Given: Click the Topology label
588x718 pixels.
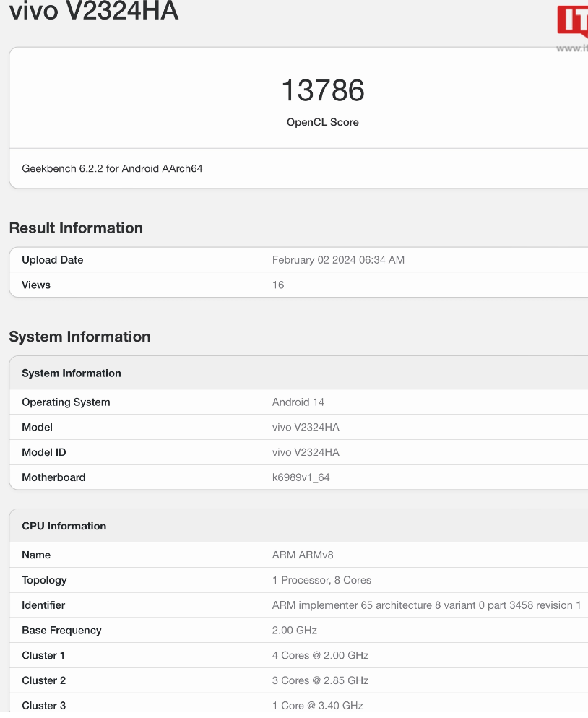Looking at the screenshot, I should [x=44, y=580].
